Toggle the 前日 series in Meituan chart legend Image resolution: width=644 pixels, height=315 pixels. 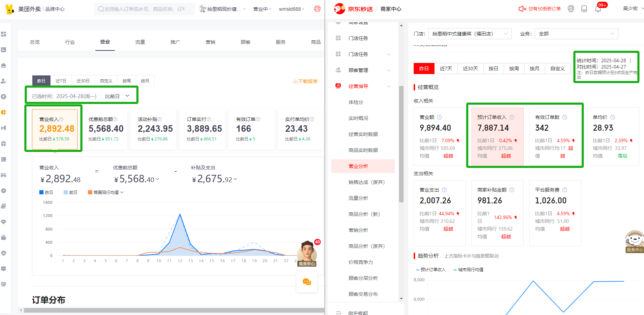70,192
